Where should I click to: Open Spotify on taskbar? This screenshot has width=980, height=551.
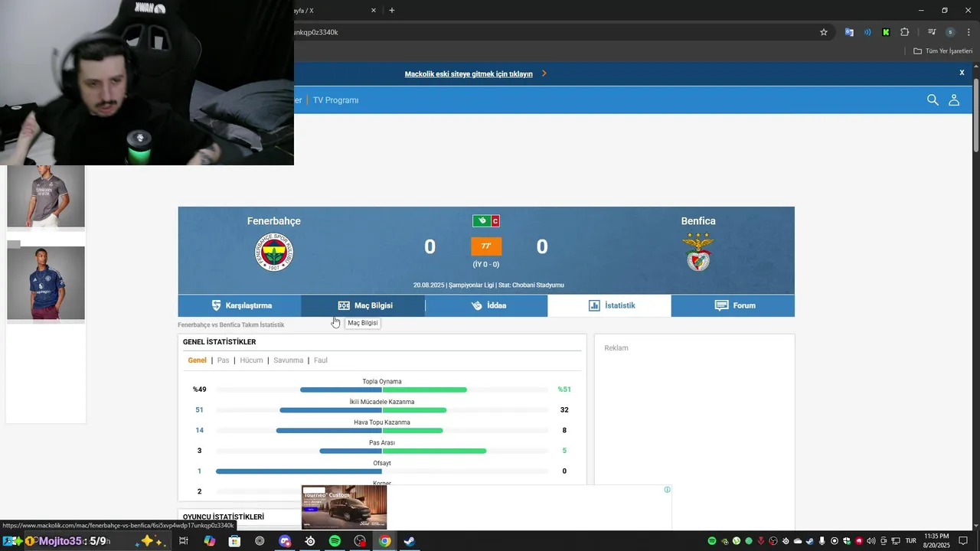click(x=335, y=541)
